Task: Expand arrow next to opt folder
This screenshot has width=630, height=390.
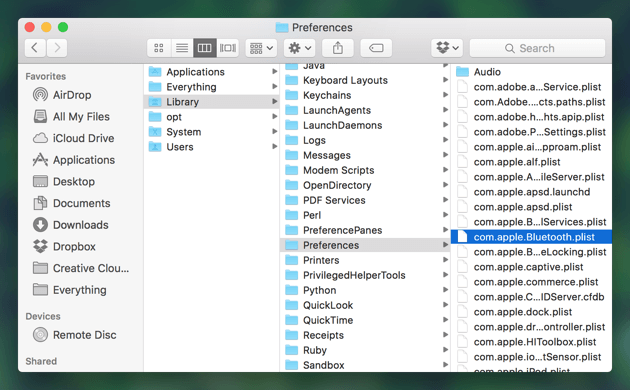Action: tap(274, 116)
